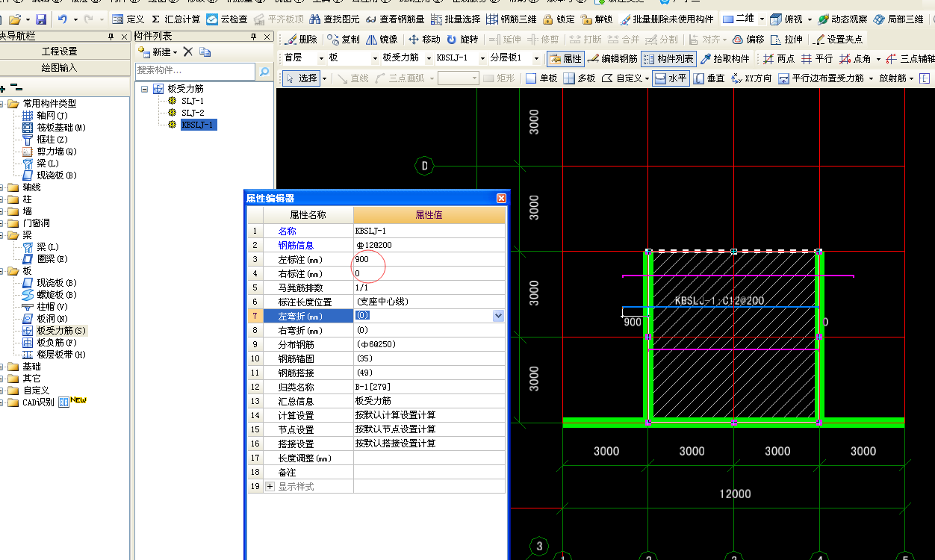Open 钢筋三维 rebar 3D view
This screenshot has height=560, width=935.
point(512,19)
